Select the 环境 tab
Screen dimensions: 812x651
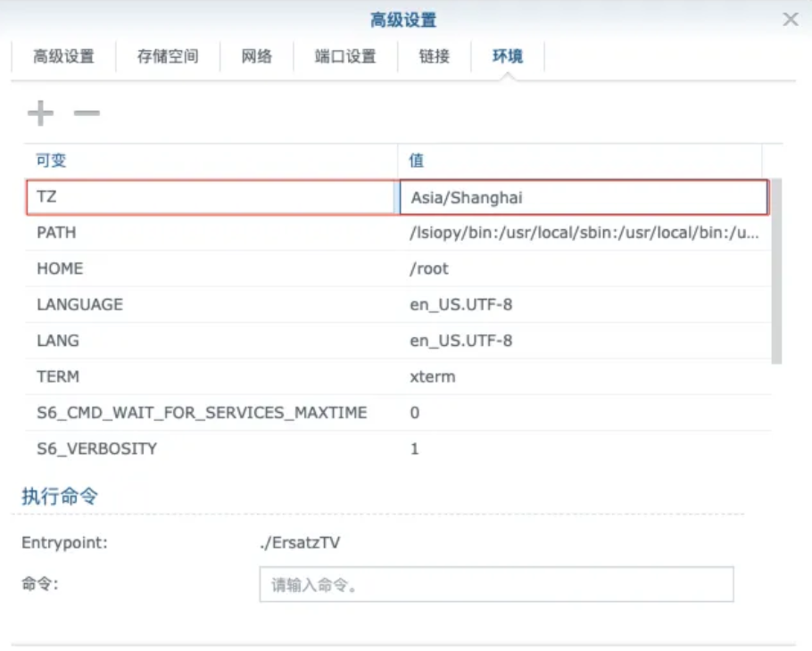point(507,56)
